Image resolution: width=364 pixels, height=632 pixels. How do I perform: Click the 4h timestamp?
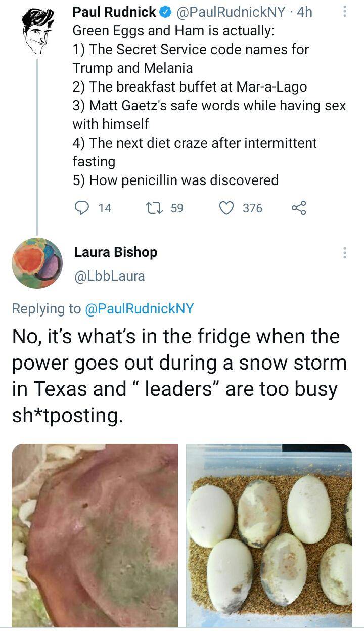(305, 12)
